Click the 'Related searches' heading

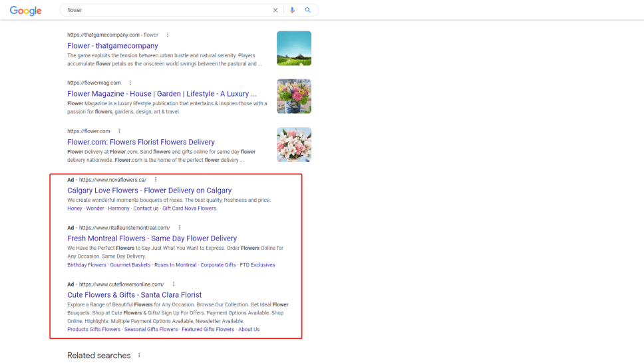coord(99,355)
